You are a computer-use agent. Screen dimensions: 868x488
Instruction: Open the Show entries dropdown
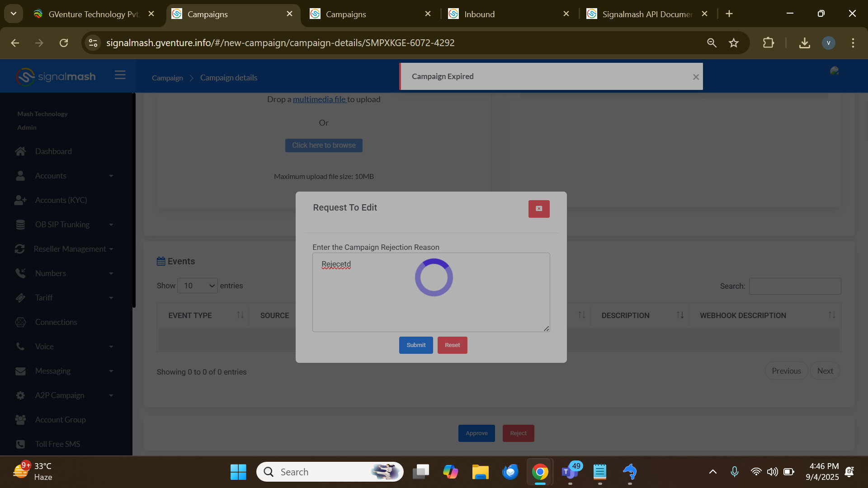pos(198,286)
